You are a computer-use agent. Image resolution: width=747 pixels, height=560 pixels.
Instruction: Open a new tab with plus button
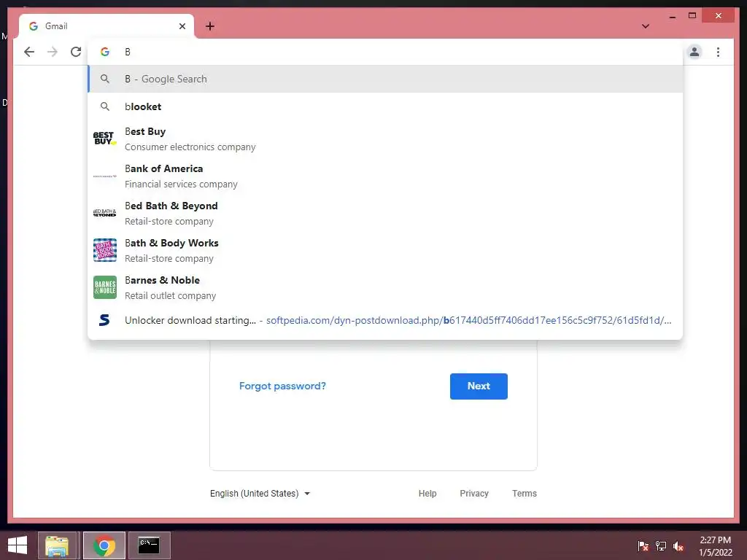[x=210, y=26]
